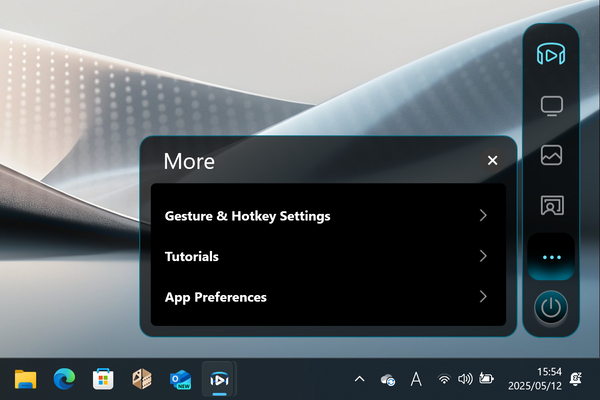The height and width of the screenshot is (400, 600).
Task: Close the More panel with X
Action: click(x=492, y=160)
